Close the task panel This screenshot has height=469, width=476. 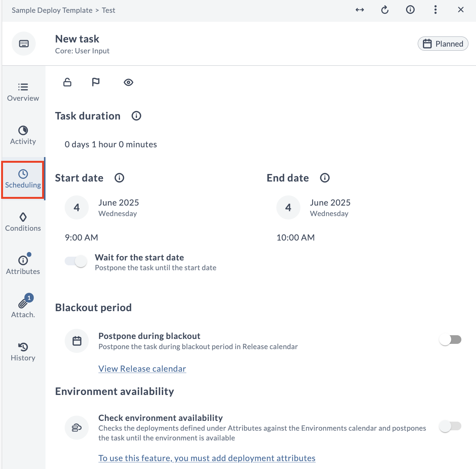[x=461, y=10]
